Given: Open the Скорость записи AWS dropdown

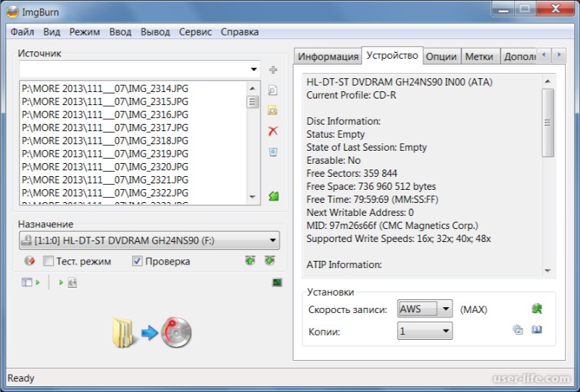Looking at the screenshot, I should [x=446, y=309].
